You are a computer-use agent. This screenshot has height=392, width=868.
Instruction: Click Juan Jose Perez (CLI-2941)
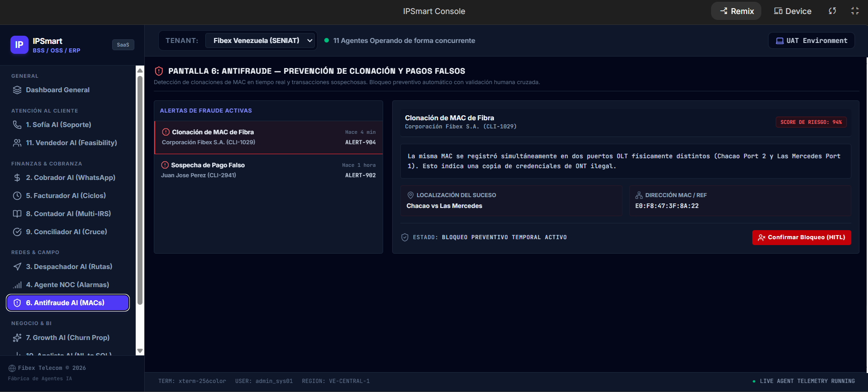coord(199,175)
